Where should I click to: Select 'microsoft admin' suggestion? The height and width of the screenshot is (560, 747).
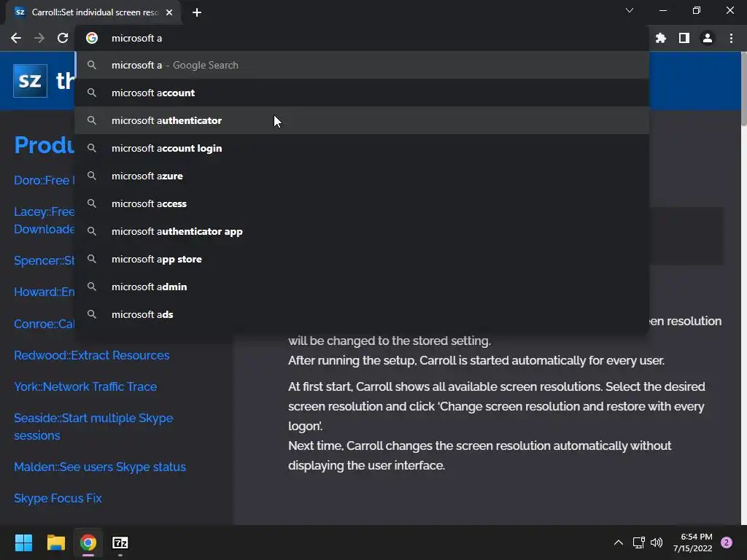[362, 287]
